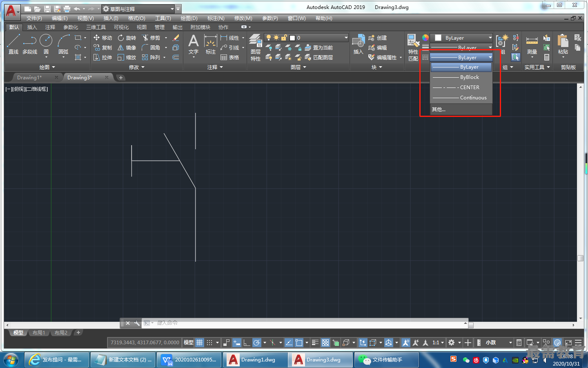Click the Table (表格) tool
The image size is (588, 368).
click(229, 57)
